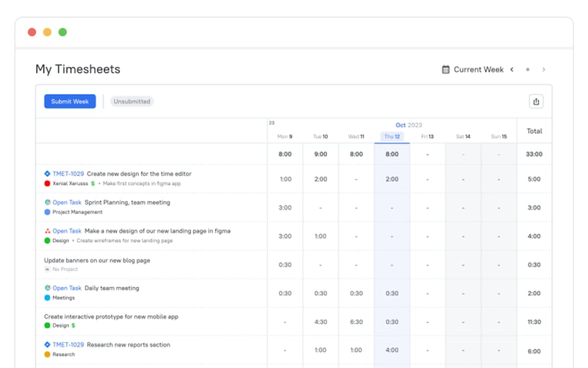Click the green billable dollar icon beside Xenial Xerusss

point(93,183)
